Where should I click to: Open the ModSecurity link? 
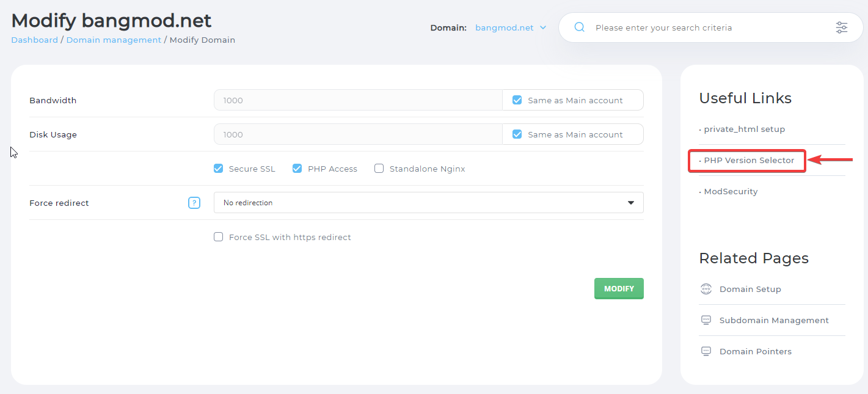731,191
